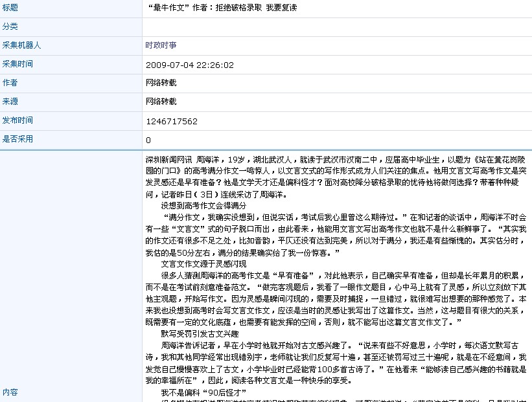532x402 pixels.
Task: Select the 内容 field label
Action: pyautogui.click(x=10, y=392)
